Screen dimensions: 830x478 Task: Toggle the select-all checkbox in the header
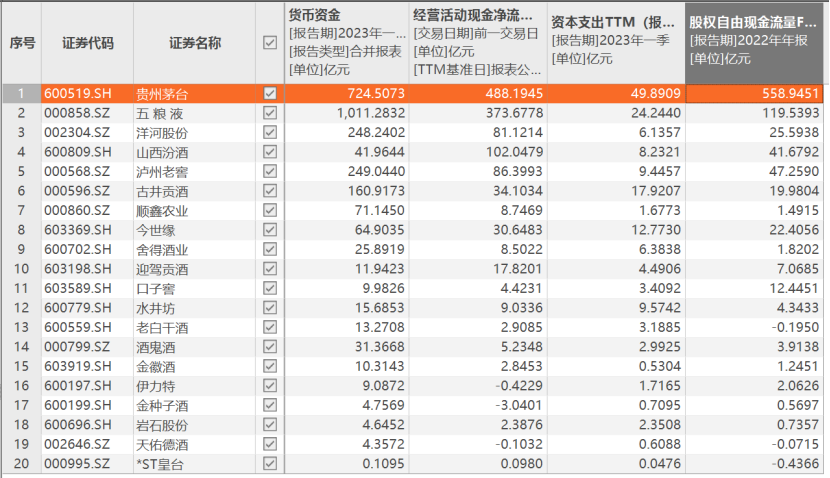[269, 43]
